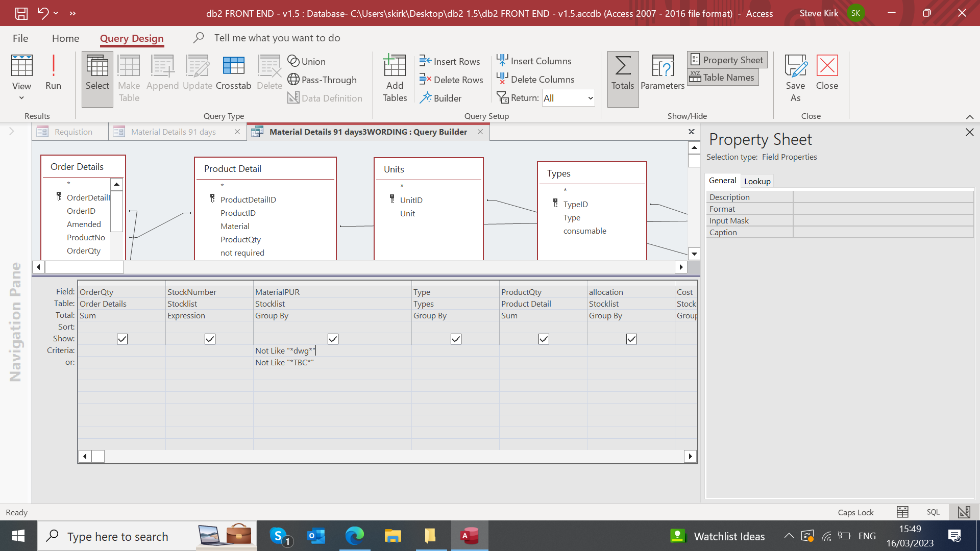The width and height of the screenshot is (980, 551).
Task: Close the Material Details 91 days3WORDING tab
Action: click(x=480, y=132)
